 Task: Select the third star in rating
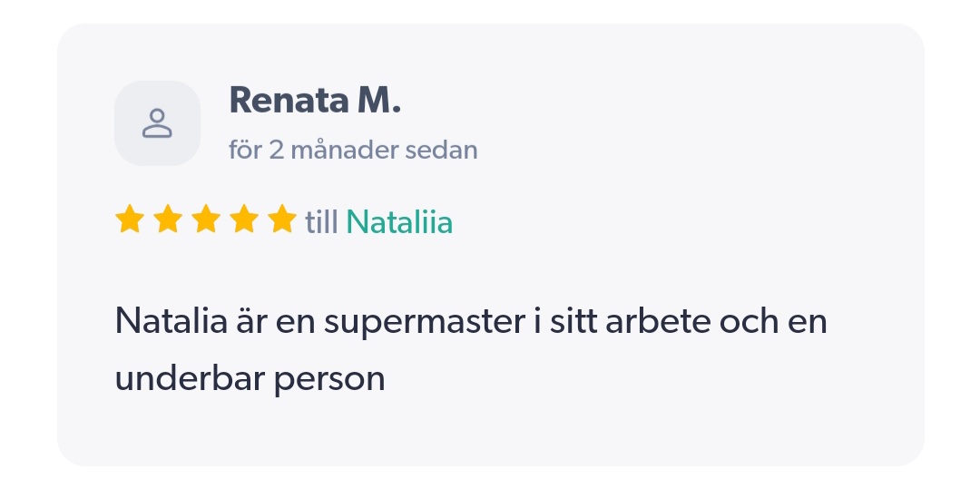(207, 220)
